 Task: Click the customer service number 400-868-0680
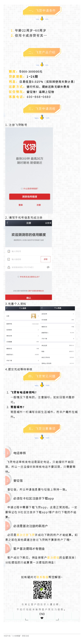click(x=39, y=97)
